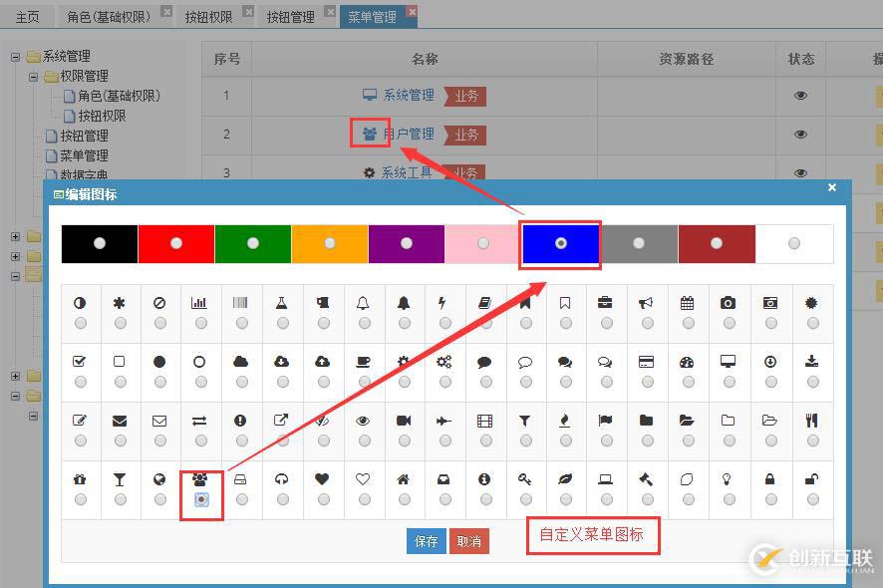Screen dimensions: 883x588
Task: Pick the pink color swatch
Action: pos(483,243)
